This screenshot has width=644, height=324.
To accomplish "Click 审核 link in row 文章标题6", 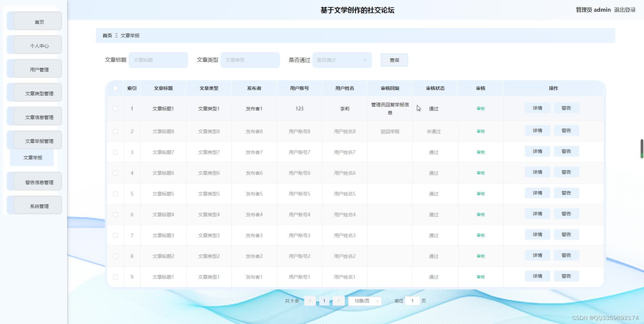I will (x=480, y=173).
